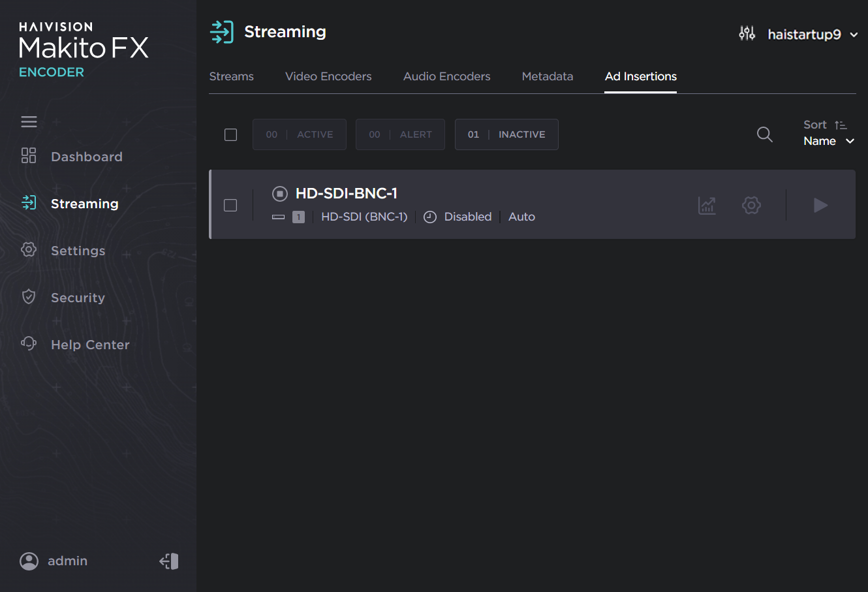Click the presets sliders icon near haistartup9
This screenshot has height=592, width=868.
coord(747,33)
